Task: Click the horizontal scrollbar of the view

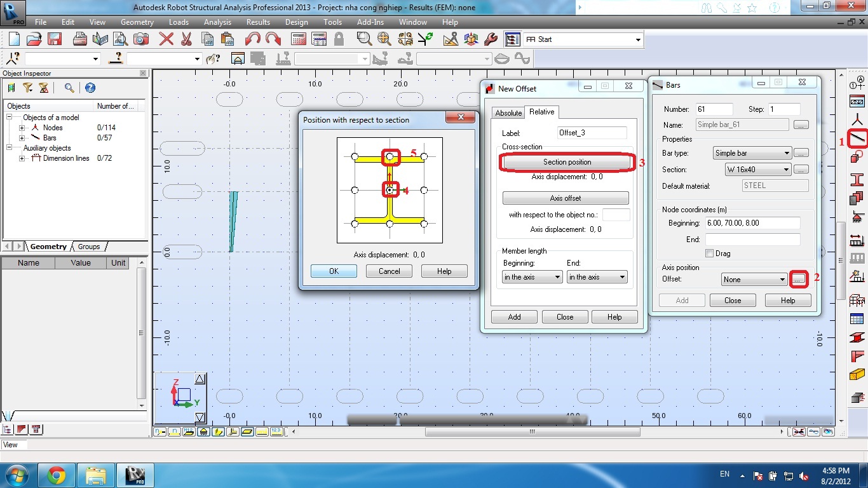Action: 532,432
